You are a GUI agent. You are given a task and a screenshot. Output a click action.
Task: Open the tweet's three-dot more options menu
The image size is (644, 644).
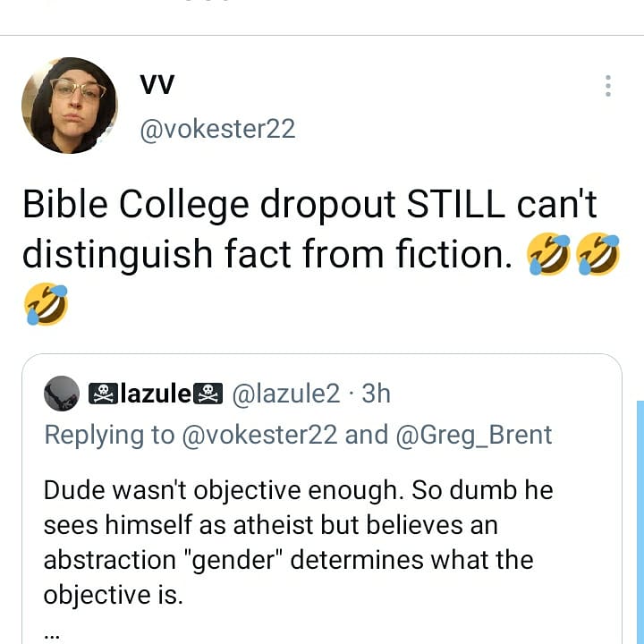(x=608, y=86)
